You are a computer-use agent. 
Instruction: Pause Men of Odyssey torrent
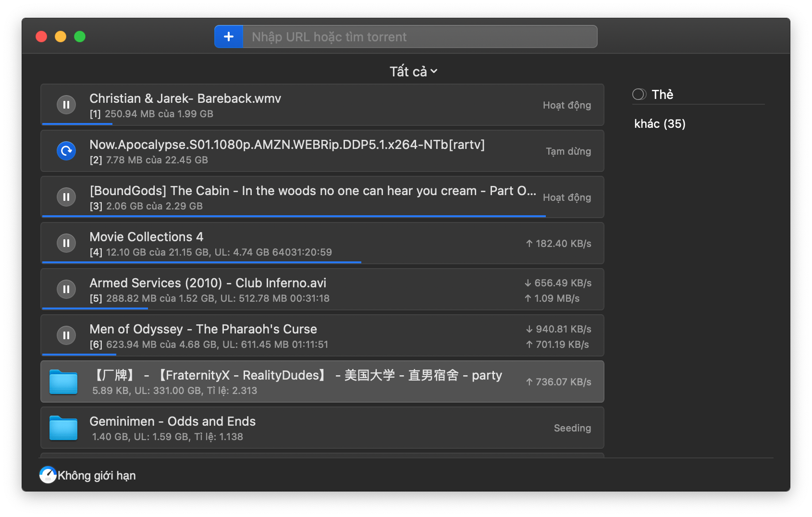(x=66, y=335)
